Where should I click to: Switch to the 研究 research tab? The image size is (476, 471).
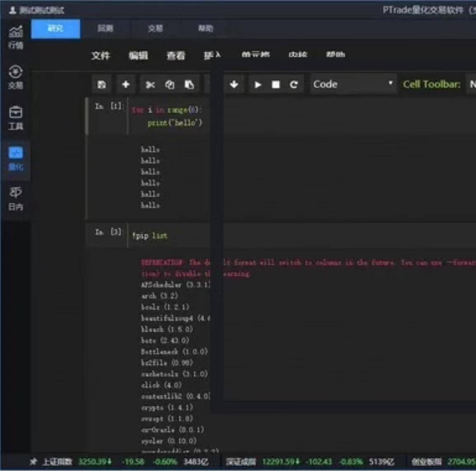click(56, 29)
